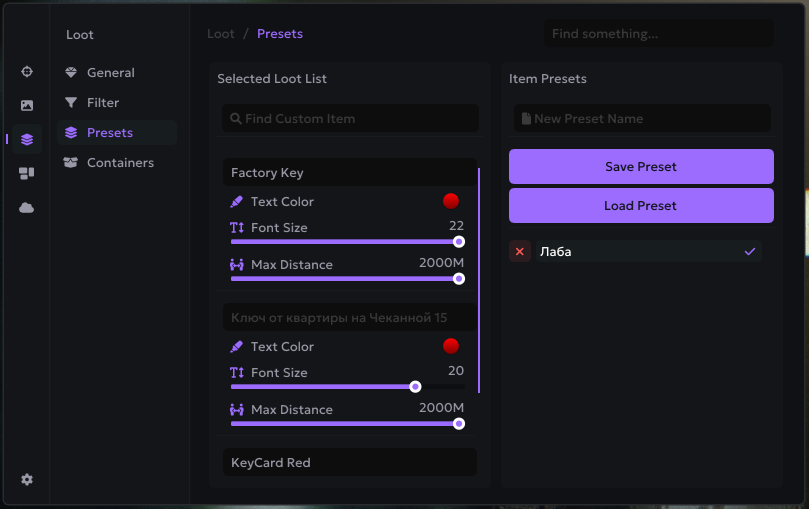Switch to the Filter tab

[102, 103]
